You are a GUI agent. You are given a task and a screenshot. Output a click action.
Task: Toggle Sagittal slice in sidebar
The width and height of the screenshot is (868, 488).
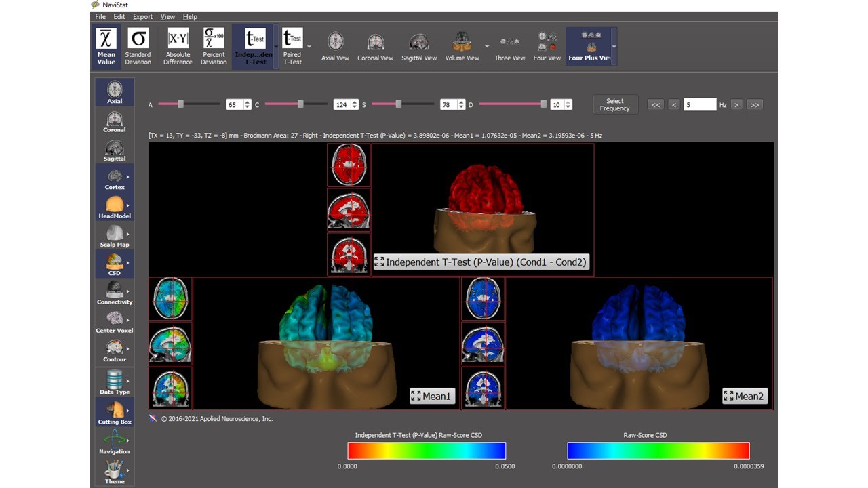pos(115,150)
